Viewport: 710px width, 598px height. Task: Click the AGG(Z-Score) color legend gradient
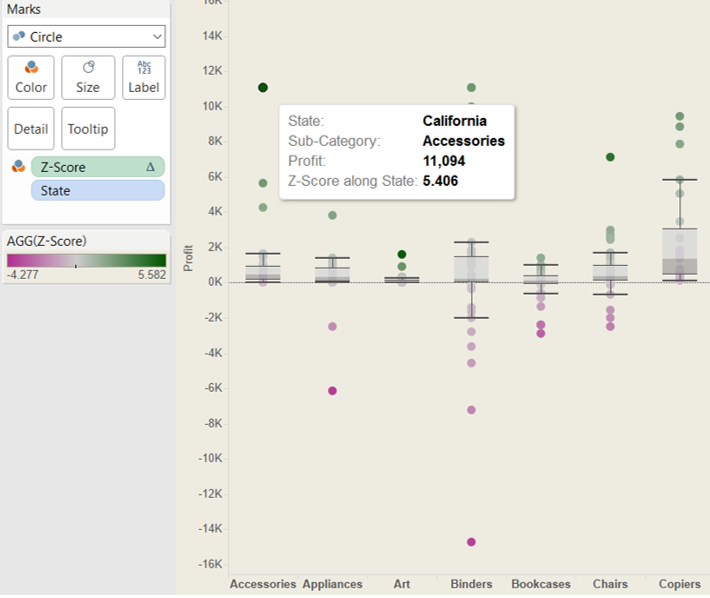pyautogui.click(x=86, y=260)
